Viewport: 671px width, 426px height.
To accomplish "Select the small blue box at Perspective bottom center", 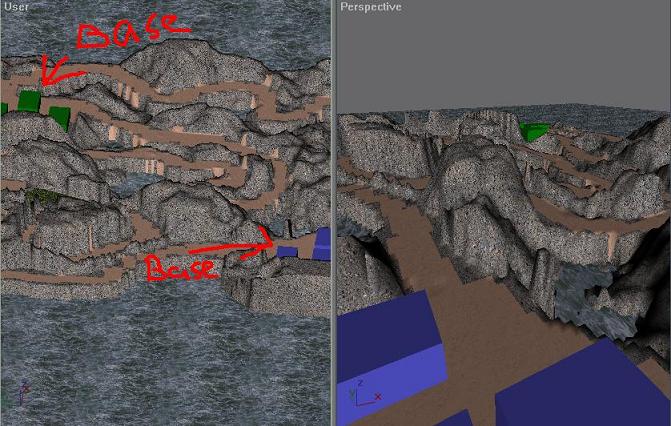I will (453, 417).
